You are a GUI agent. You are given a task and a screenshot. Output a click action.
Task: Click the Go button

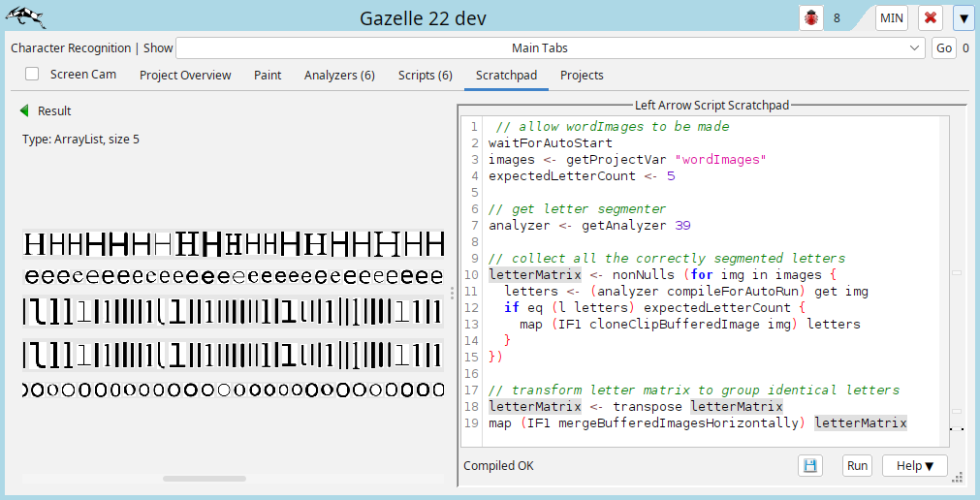coord(943,47)
